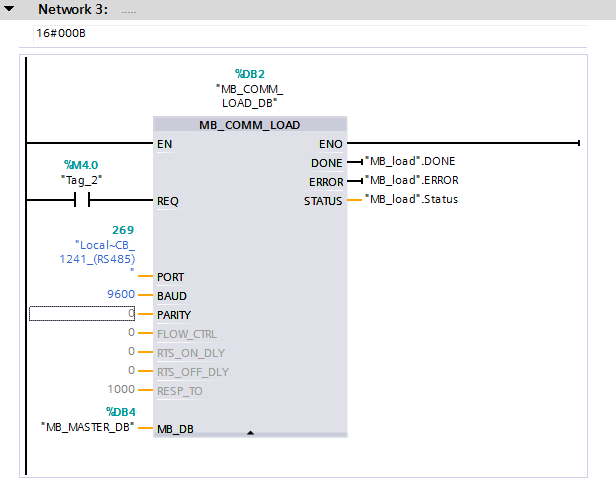Click the BAUD parameter label
This screenshot has height=484, width=616.
172,296
